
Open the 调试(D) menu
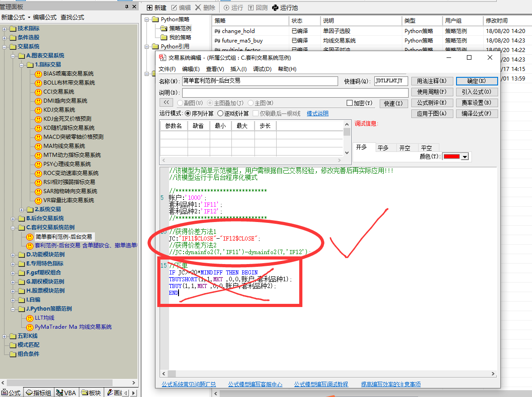(262, 69)
